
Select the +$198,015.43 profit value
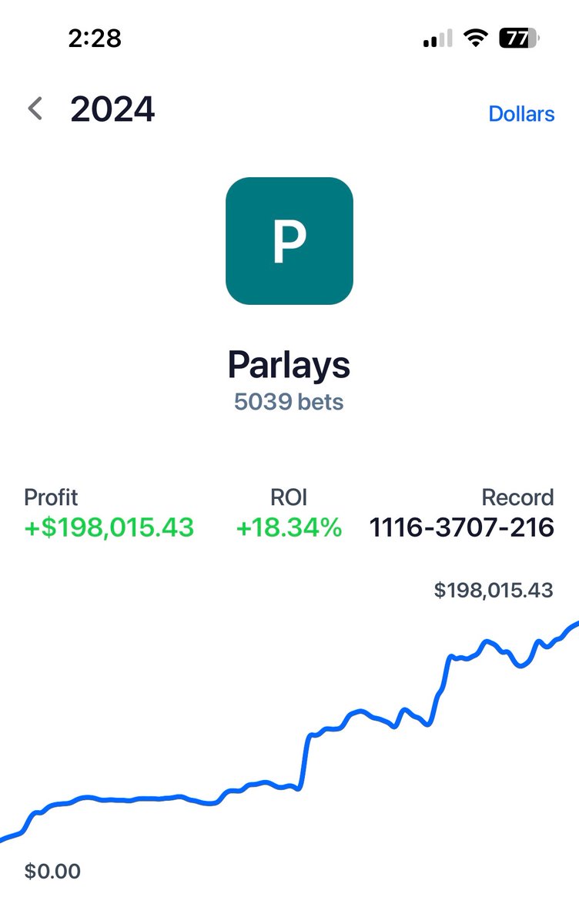click(x=109, y=528)
